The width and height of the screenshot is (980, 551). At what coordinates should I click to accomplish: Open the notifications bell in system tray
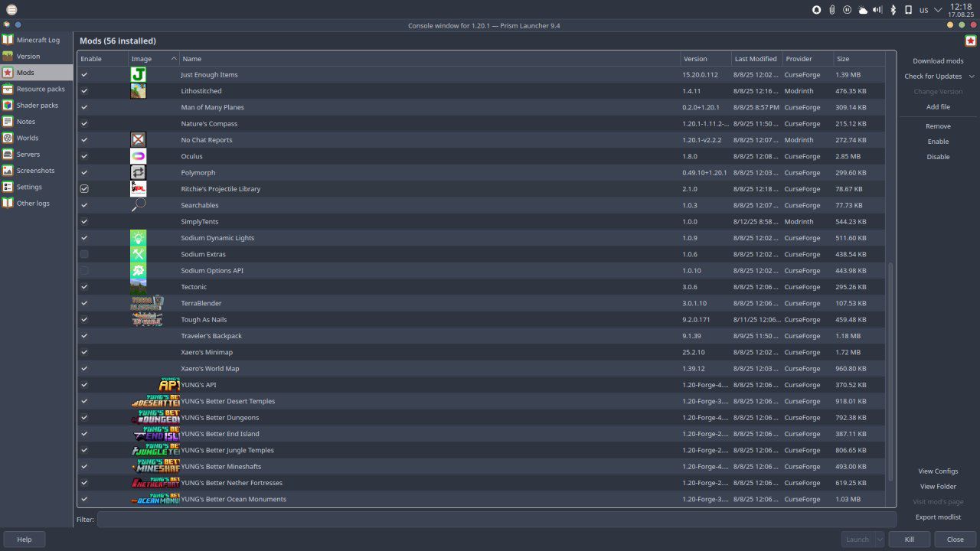coord(817,10)
